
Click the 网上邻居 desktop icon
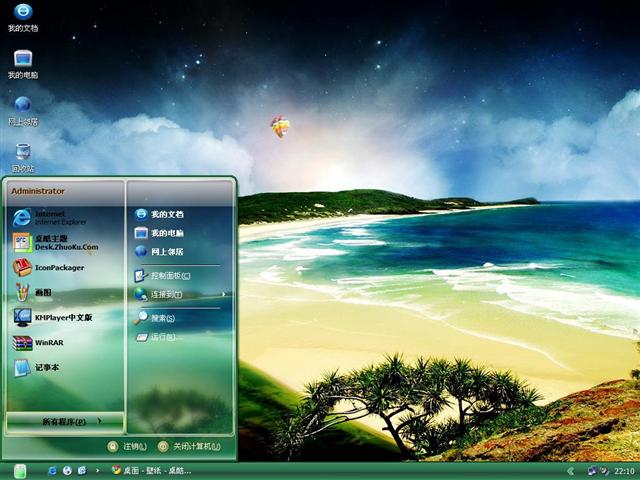coord(23,111)
